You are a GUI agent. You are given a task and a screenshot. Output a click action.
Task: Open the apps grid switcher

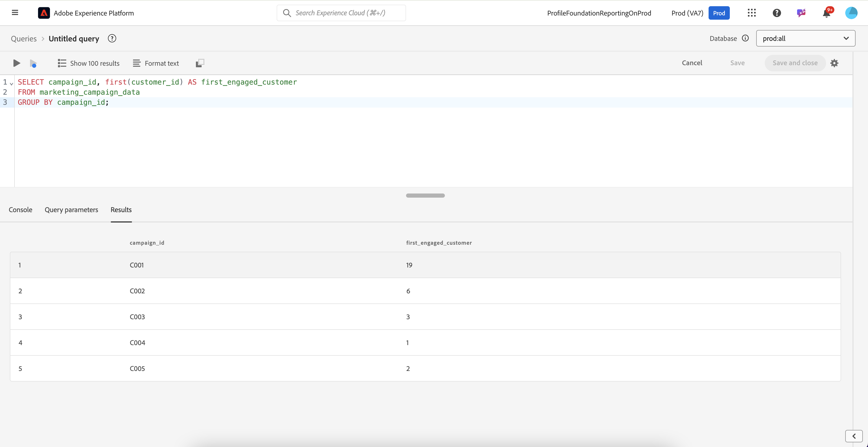pos(752,13)
